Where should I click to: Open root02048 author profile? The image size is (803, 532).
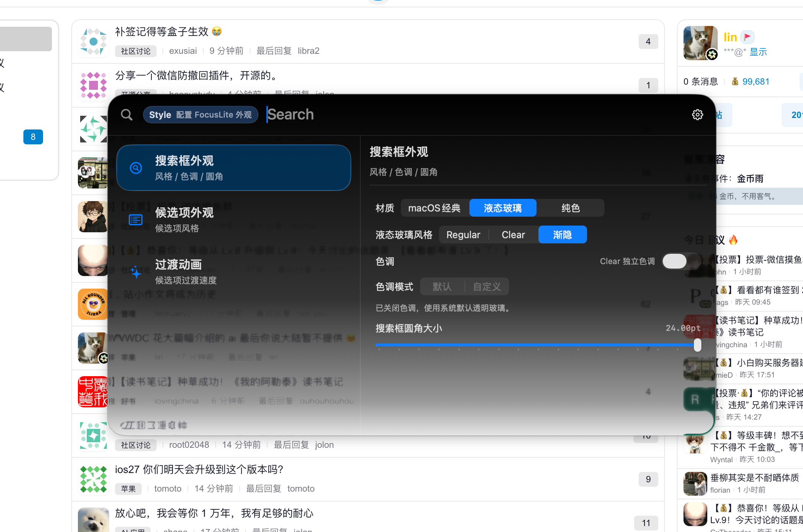pos(189,445)
